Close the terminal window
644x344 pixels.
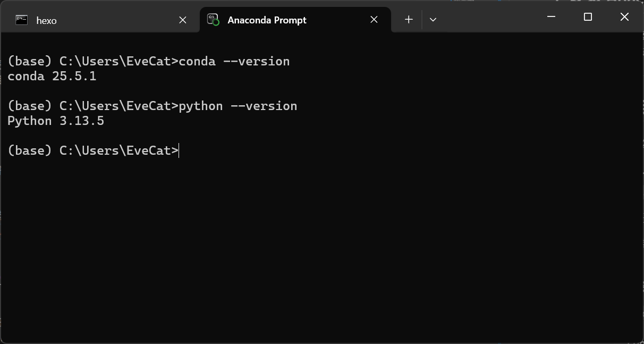click(x=624, y=17)
